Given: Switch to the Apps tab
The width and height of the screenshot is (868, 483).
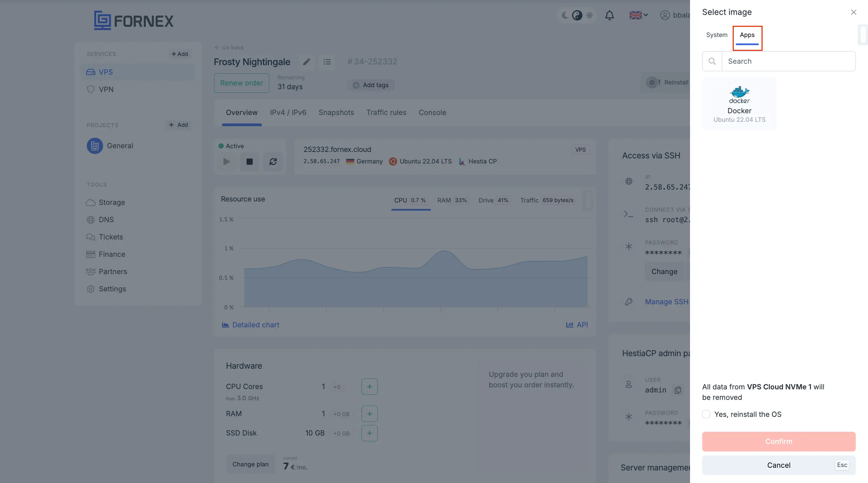Looking at the screenshot, I should 747,35.
